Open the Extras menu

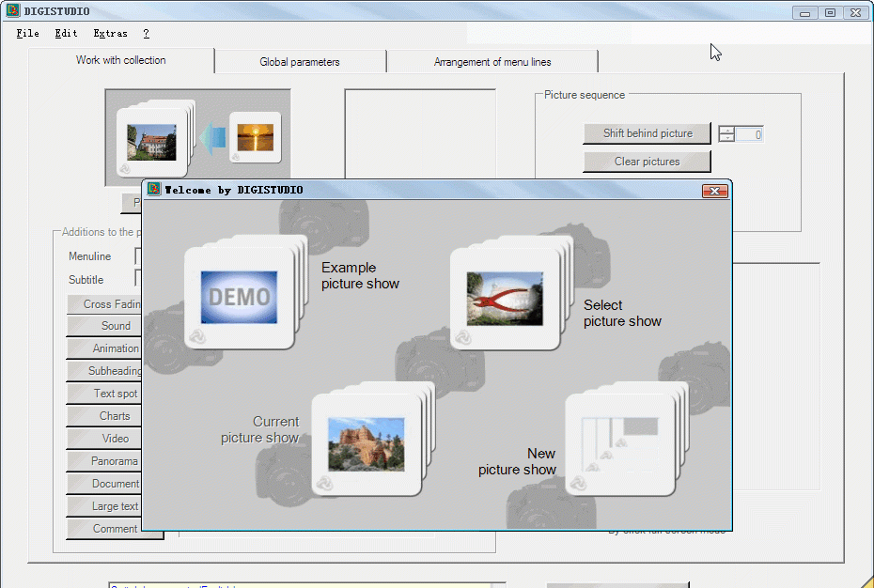pos(110,34)
